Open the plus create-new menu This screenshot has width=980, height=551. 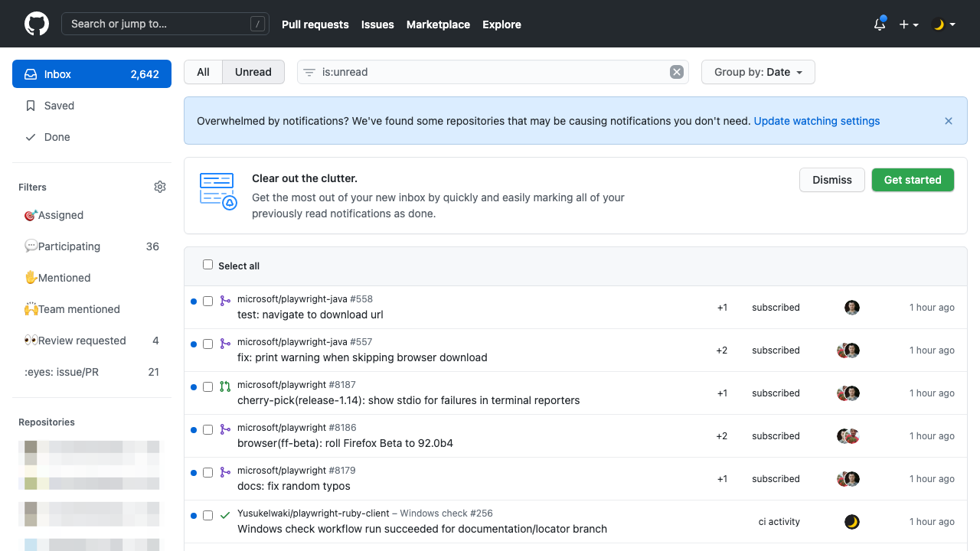point(909,24)
